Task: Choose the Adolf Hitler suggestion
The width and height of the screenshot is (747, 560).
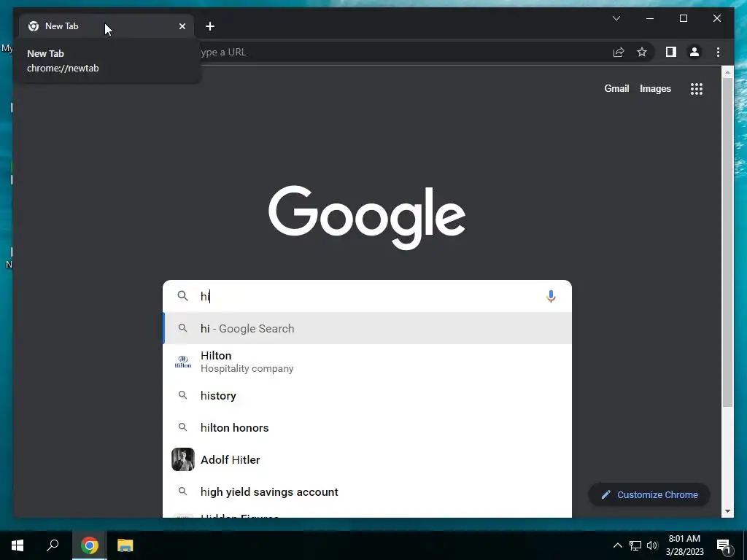Action: [x=367, y=459]
